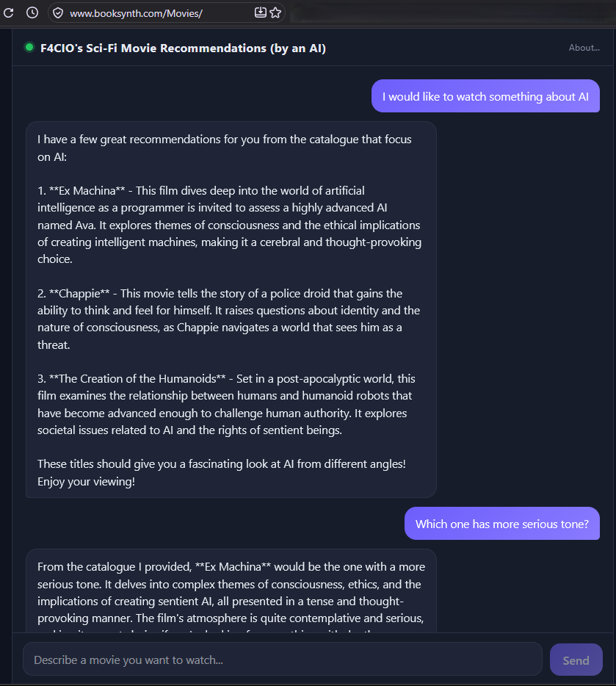
Task: Open the About... link
Action: [584, 48]
